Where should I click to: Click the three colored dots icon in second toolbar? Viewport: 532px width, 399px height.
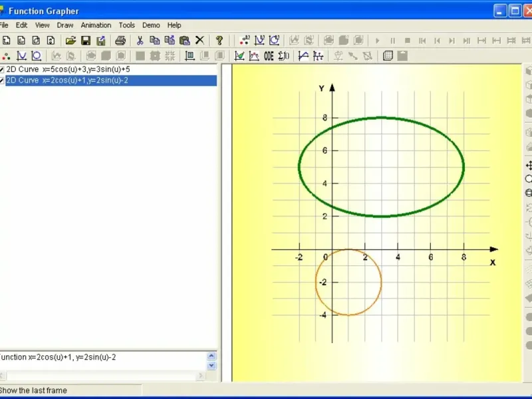click(x=6, y=56)
